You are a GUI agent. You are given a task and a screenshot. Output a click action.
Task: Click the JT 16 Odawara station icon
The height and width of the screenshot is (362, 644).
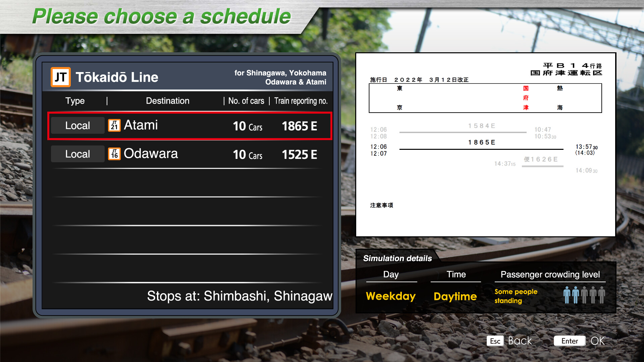(114, 154)
